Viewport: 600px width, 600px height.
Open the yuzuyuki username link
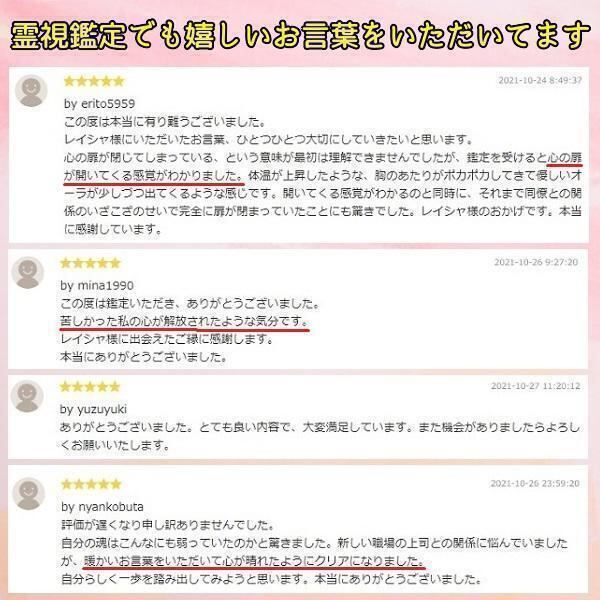tap(102, 409)
